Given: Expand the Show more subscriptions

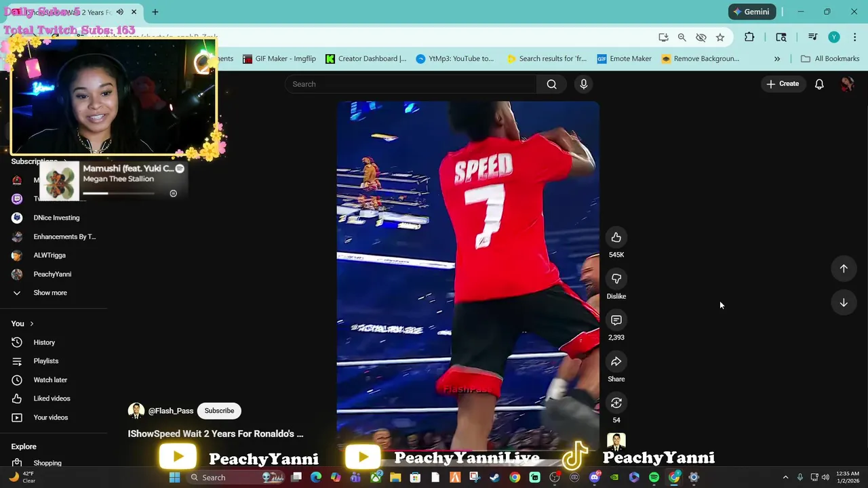Looking at the screenshot, I should pyautogui.click(x=50, y=293).
